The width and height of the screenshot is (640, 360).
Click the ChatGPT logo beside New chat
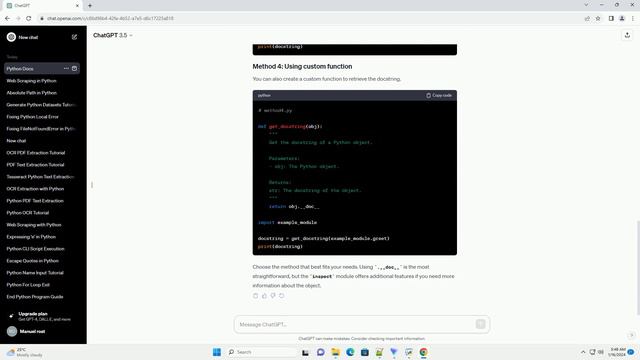pos(11,37)
